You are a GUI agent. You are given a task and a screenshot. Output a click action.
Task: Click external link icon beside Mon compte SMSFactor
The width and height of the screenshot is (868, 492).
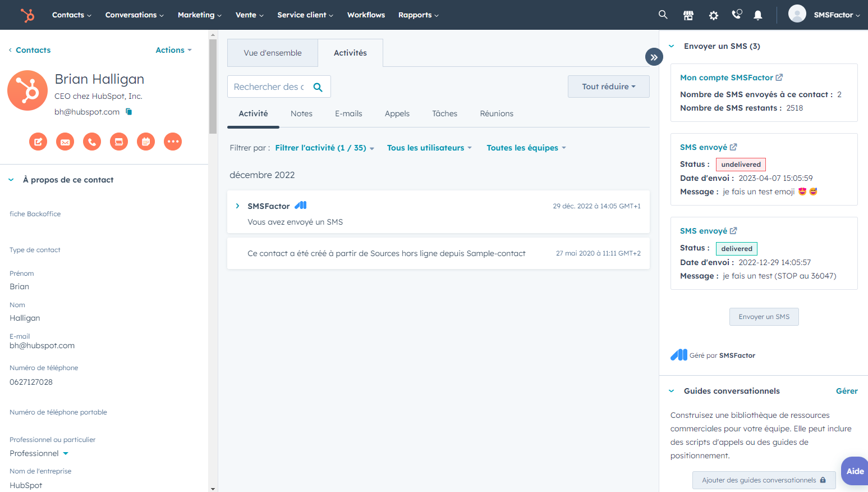(x=779, y=78)
